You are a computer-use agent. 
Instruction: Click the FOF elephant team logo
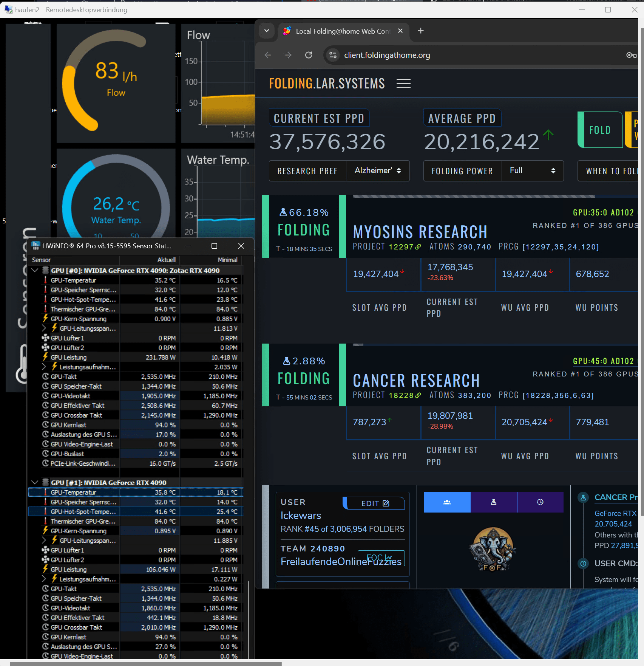point(493,549)
